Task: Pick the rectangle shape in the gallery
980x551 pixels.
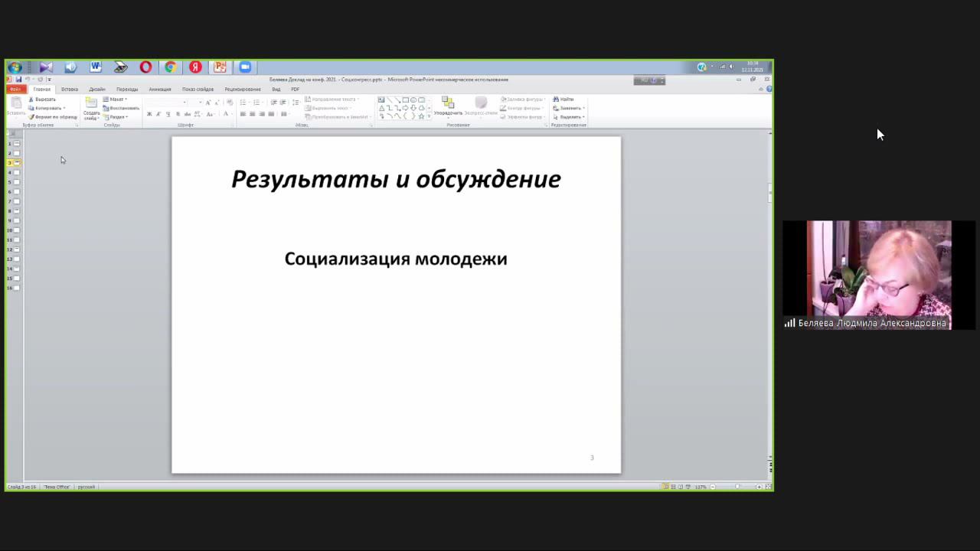Action: point(406,99)
